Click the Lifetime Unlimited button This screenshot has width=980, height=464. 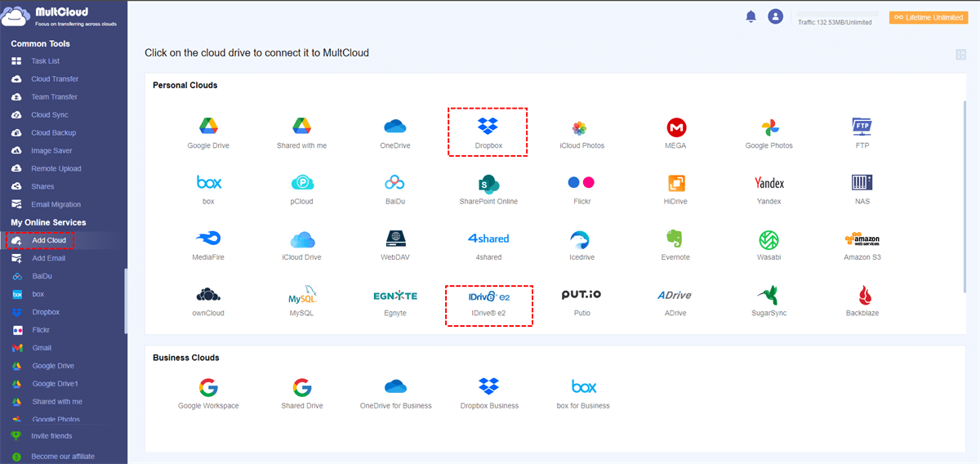pos(929,17)
